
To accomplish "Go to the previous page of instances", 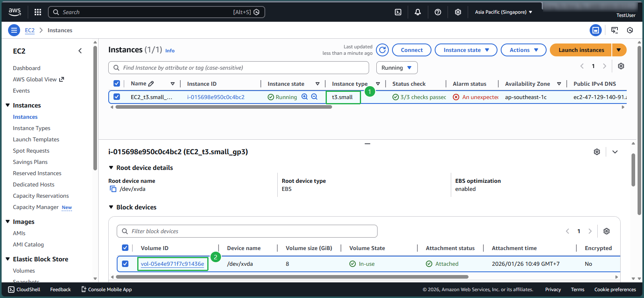I will pos(582,66).
